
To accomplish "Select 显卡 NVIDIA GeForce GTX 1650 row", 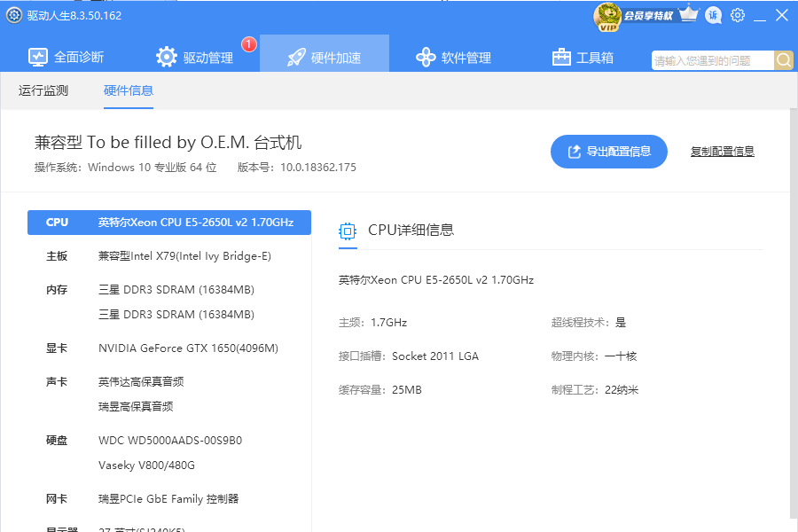I will [169, 348].
